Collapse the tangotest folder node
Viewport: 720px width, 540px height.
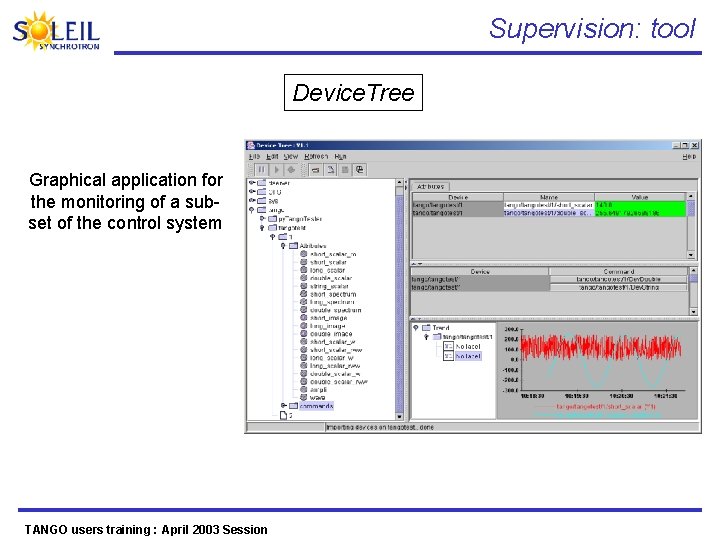tap(262, 228)
